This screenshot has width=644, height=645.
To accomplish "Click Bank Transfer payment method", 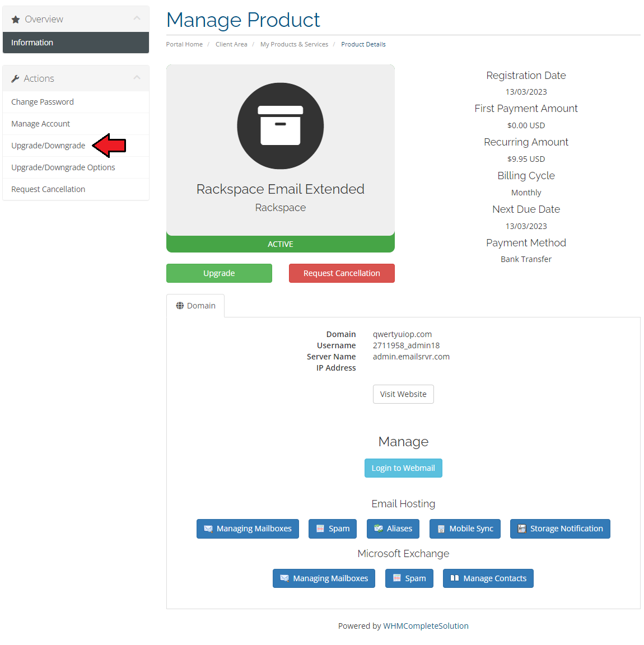I will coord(526,259).
